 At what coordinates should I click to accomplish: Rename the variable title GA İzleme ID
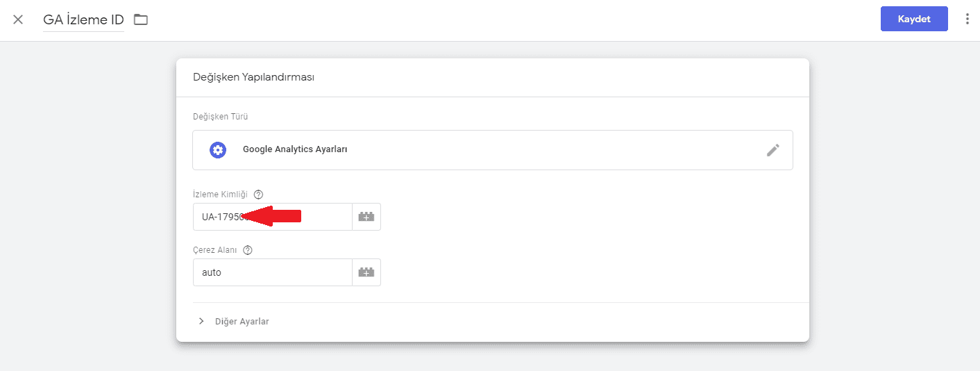[x=83, y=19]
